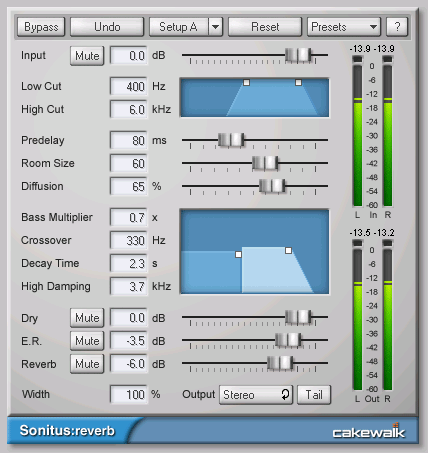Click the Undo button
The height and width of the screenshot is (453, 428).
point(107,27)
